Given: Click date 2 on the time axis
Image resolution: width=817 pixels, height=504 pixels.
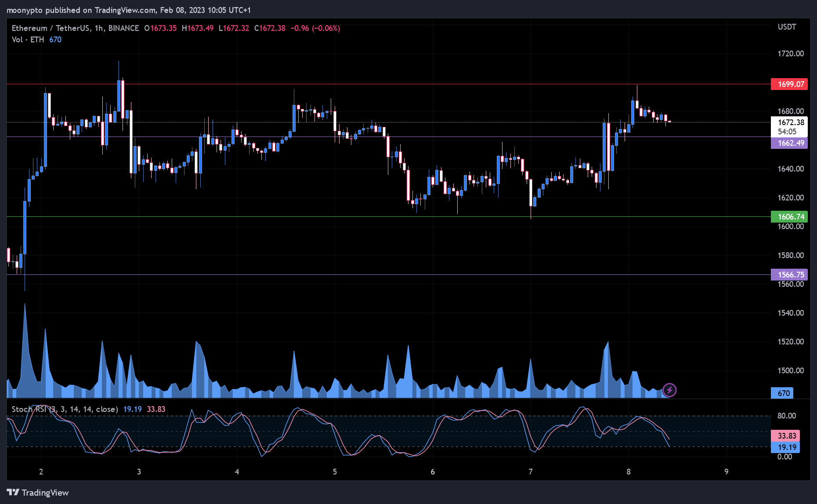Looking at the screenshot, I should [41, 472].
